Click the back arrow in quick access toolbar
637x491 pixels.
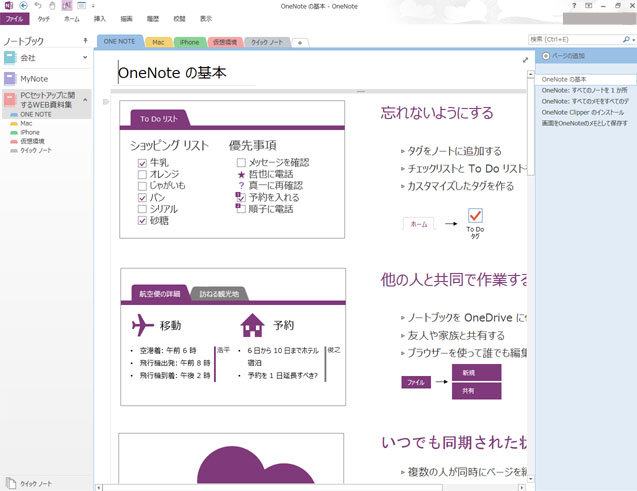[x=24, y=6]
